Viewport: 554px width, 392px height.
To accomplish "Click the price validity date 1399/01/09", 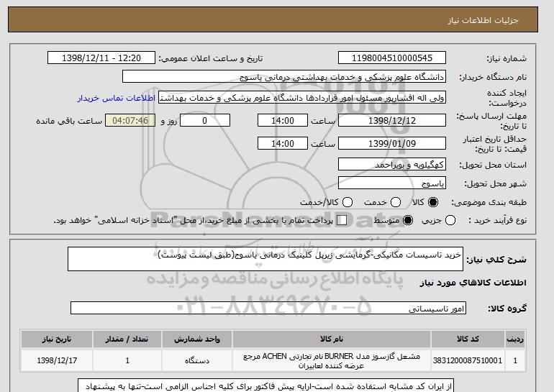I will click(392, 143).
